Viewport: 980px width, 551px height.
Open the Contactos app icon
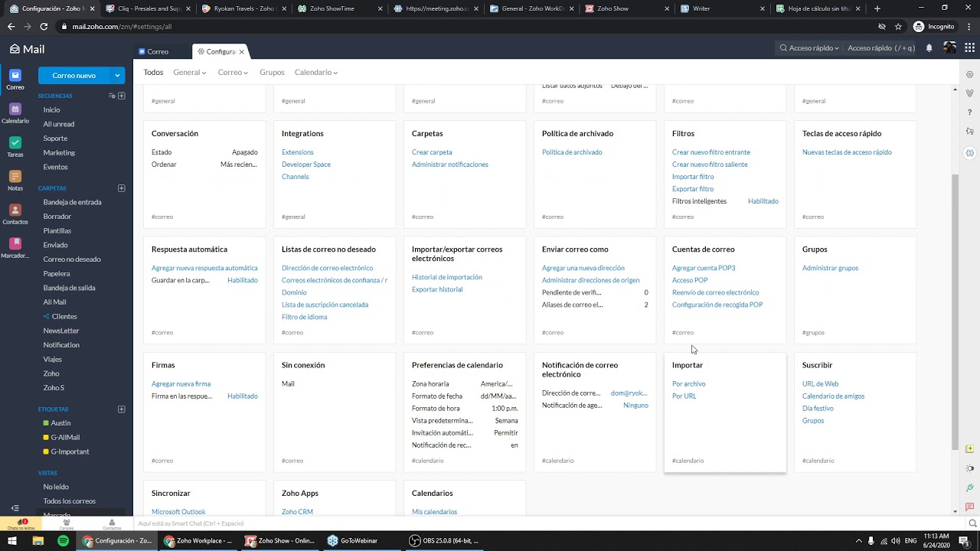15,214
